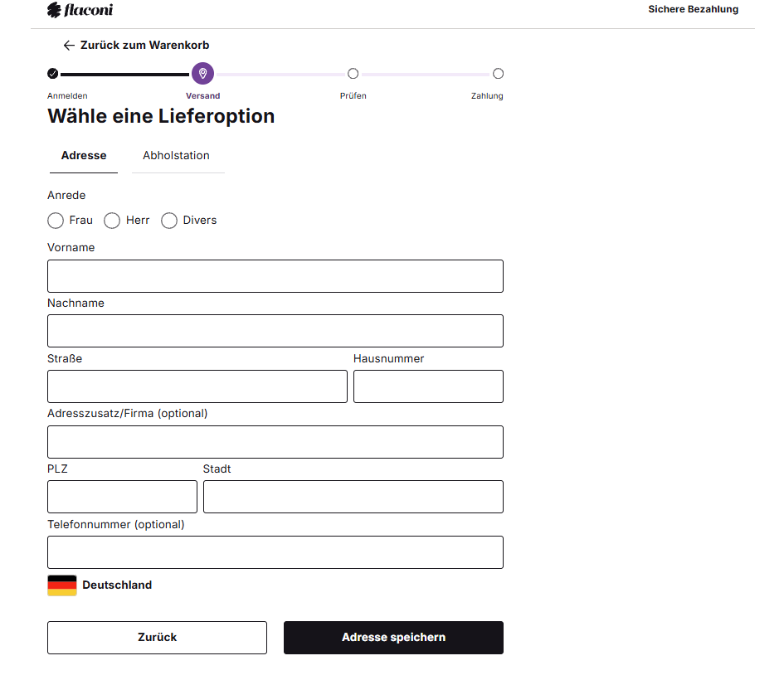Focus the Hausnummer input field
Screen dimensions: 784x680
click(428, 386)
